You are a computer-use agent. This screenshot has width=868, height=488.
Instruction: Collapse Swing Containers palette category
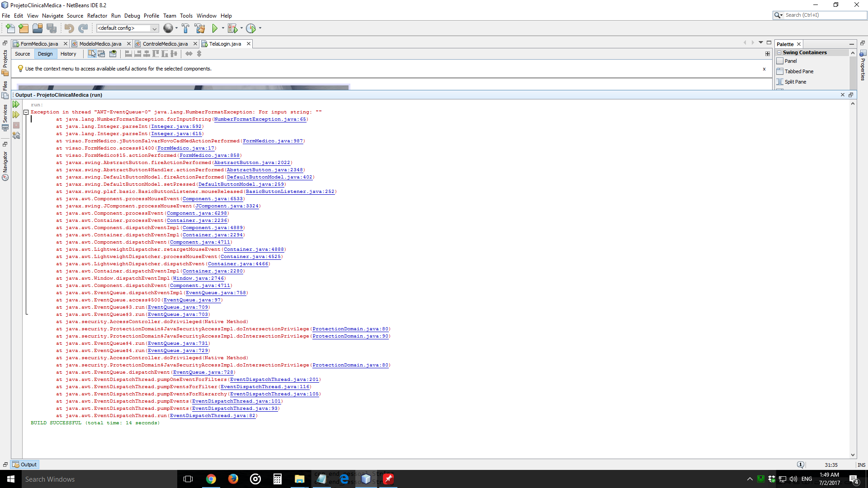pos(779,53)
